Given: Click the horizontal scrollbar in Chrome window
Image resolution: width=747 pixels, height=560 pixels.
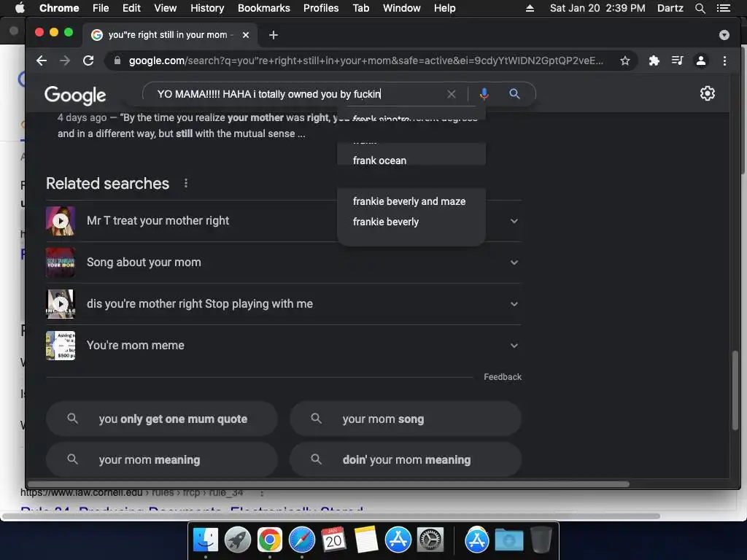Looking at the screenshot, I should [329, 484].
